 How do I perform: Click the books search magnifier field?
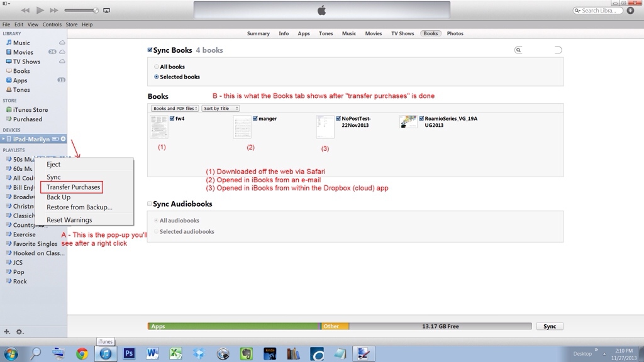coord(538,50)
